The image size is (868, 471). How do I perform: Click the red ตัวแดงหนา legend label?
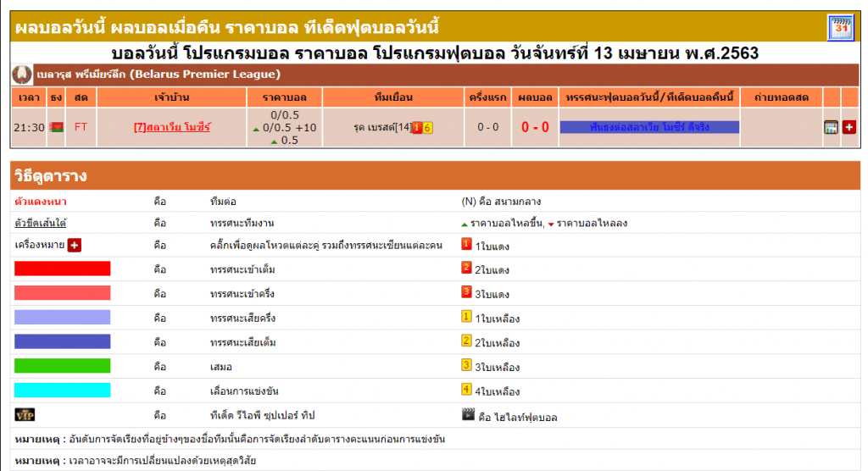coord(41,202)
